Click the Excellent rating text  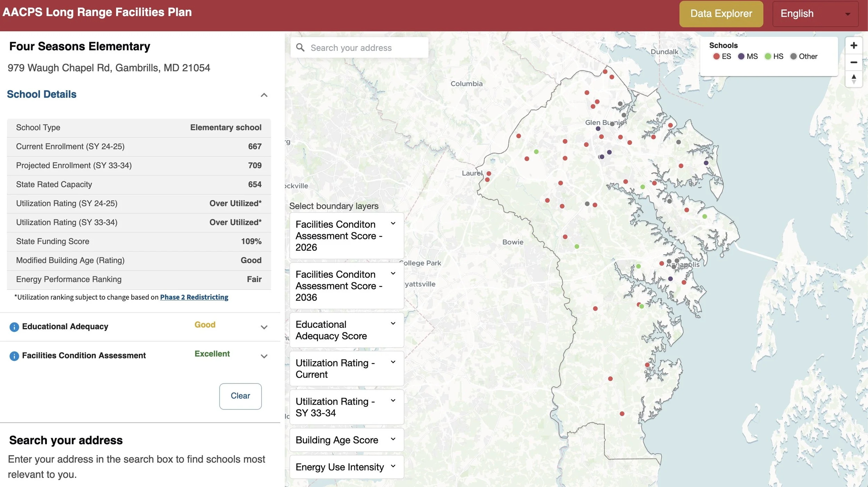click(212, 354)
